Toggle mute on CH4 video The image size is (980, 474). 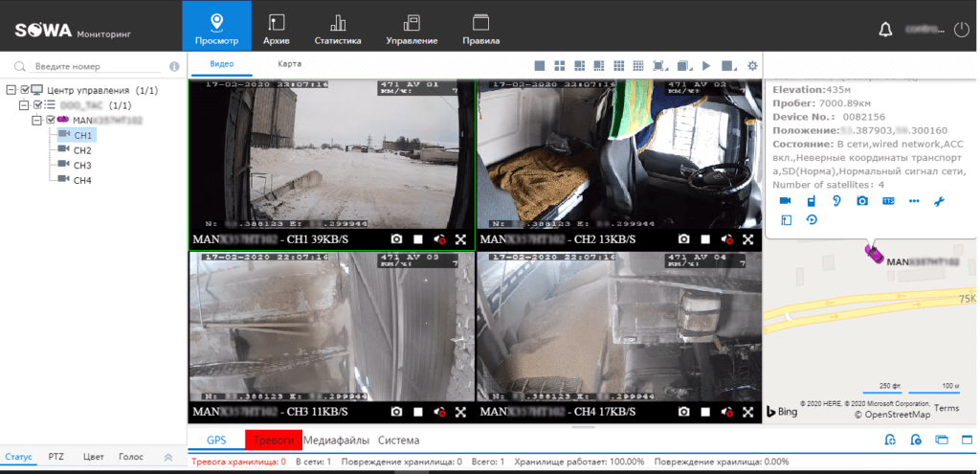(x=727, y=412)
